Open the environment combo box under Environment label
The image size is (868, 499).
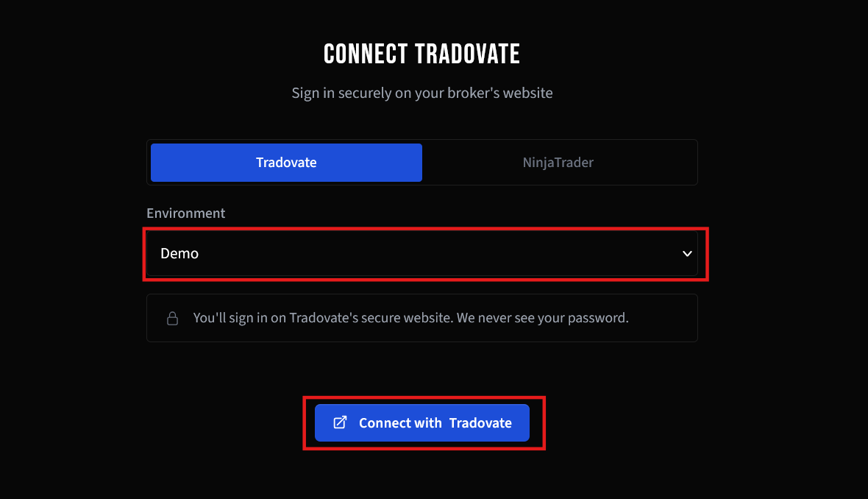click(x=424, y=253)
